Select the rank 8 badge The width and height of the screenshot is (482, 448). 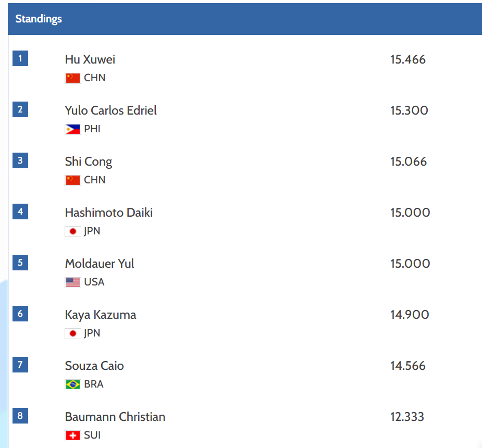(x=20, y=415)
